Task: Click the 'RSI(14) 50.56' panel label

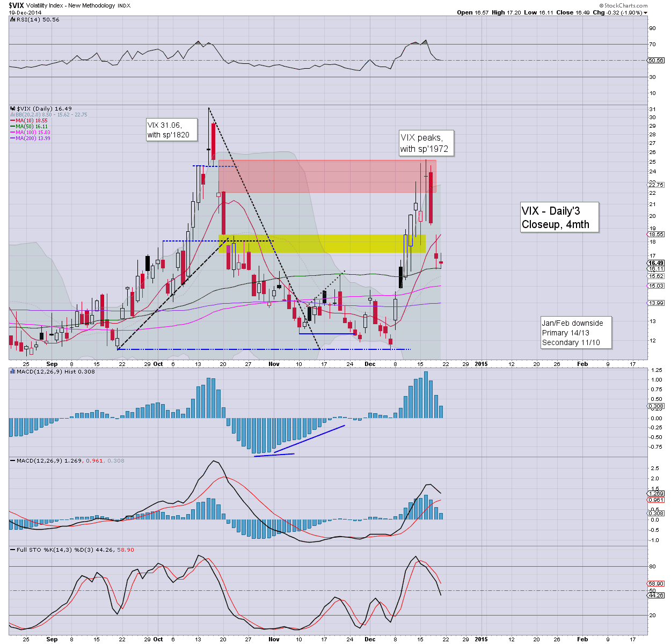Action: pos(38,19)
